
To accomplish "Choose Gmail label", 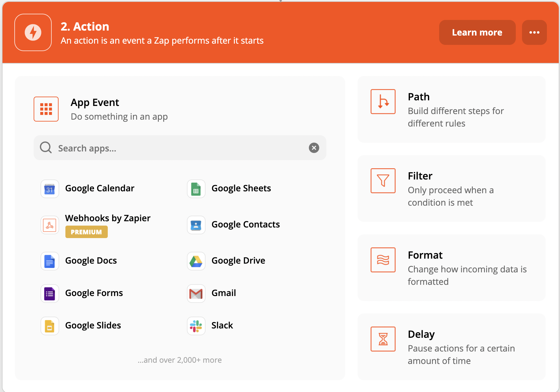I will pyautogui.click(x=224, y=293).
